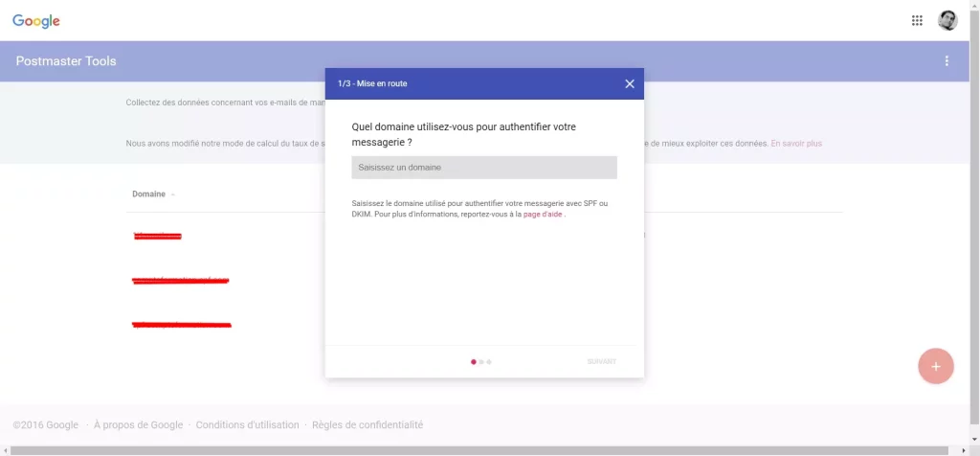Viewport: 980px width, 456px height.
Task: Open the En savoir plus link
Action: point(796,144)
